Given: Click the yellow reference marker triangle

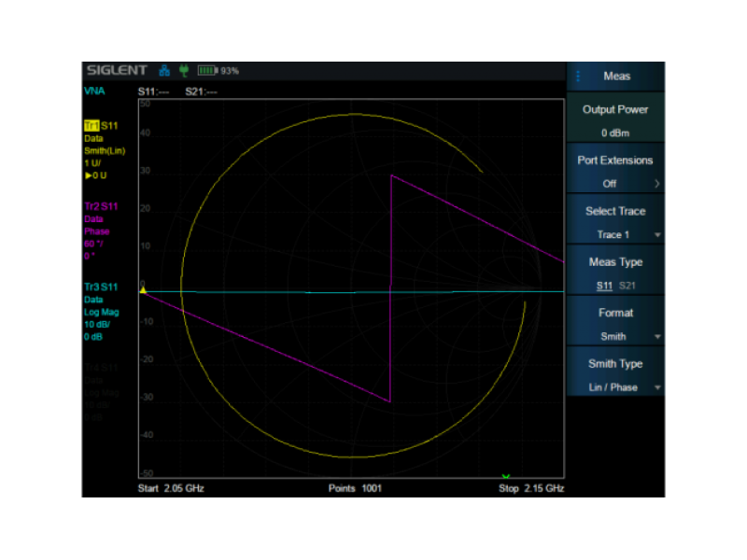Looking at the screenshot, I should tap(143, 289).
